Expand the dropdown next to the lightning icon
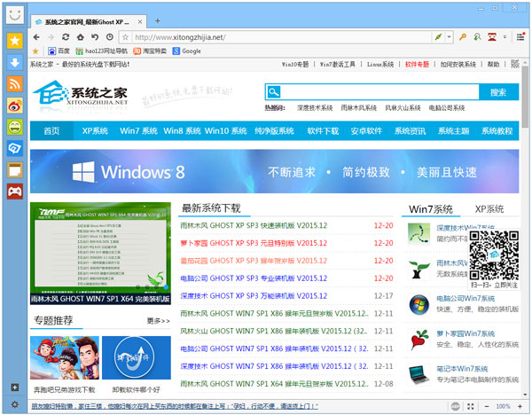This screenshot has height=415, width=532. pos(449,37)
